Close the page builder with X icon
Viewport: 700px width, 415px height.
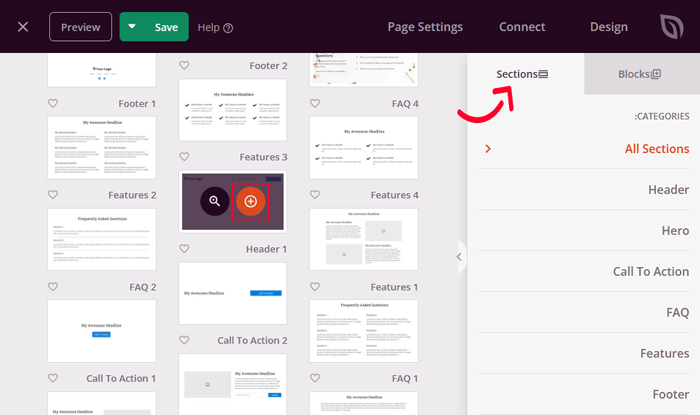point(22,27)
